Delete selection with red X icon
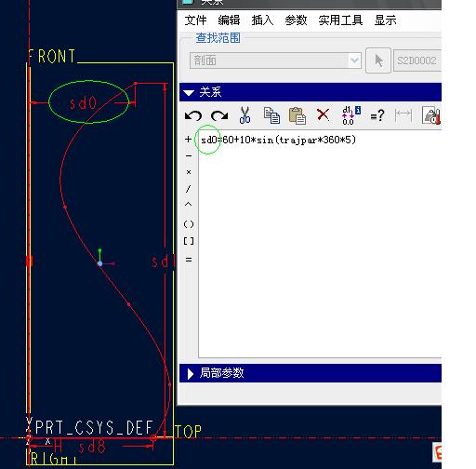 tap(323, 114)
